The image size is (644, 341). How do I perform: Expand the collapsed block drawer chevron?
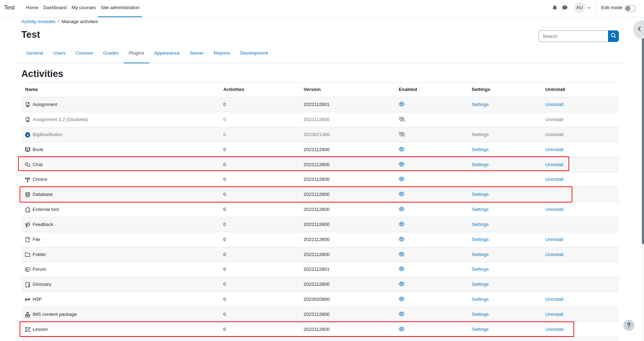tap(639, 29)
